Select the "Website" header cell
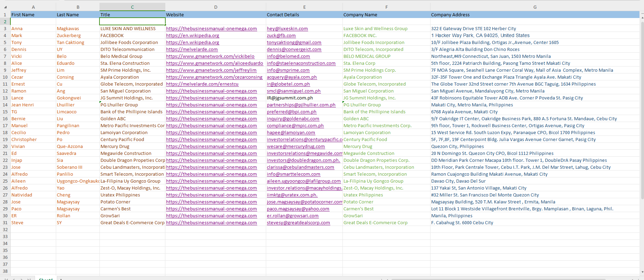 (216, 15)
